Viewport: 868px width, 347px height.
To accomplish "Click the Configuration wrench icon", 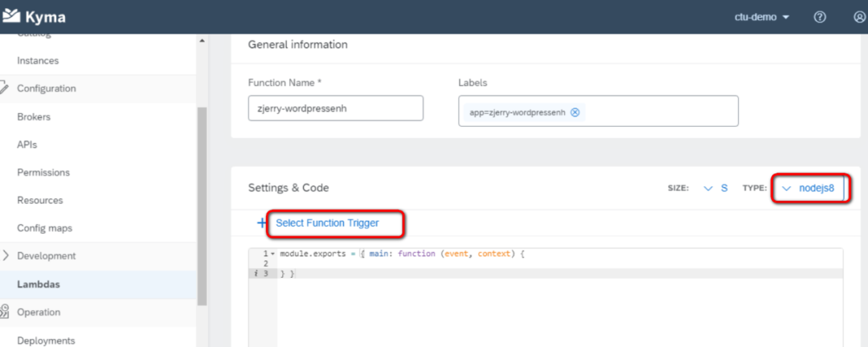I will (x=4, y=88).
